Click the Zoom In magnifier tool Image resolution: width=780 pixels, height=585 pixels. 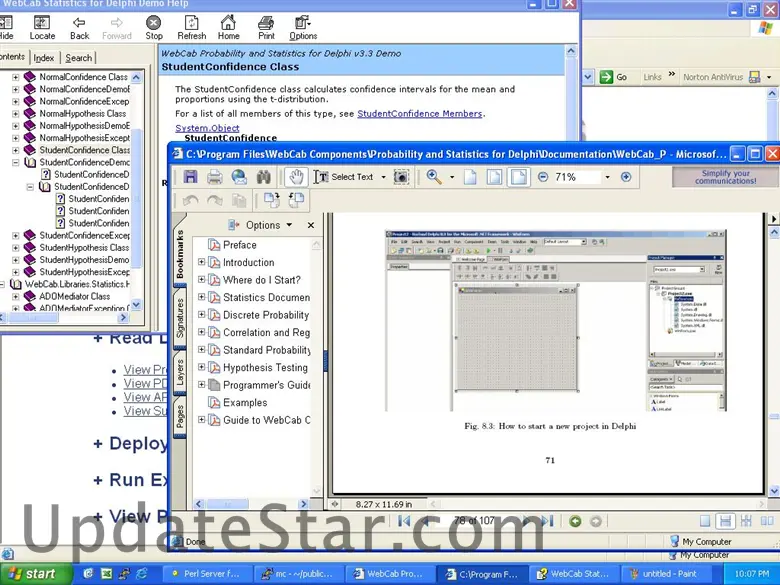434,177
